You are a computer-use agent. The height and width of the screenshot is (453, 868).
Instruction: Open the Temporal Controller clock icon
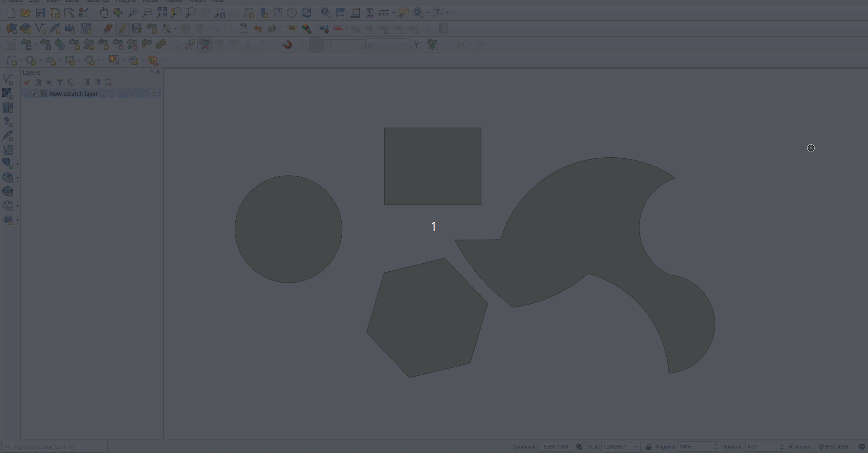292,13
